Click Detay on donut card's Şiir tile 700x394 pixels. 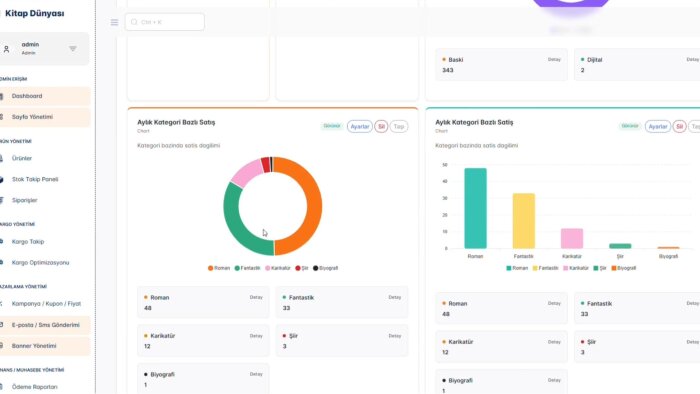click(395, 336)
